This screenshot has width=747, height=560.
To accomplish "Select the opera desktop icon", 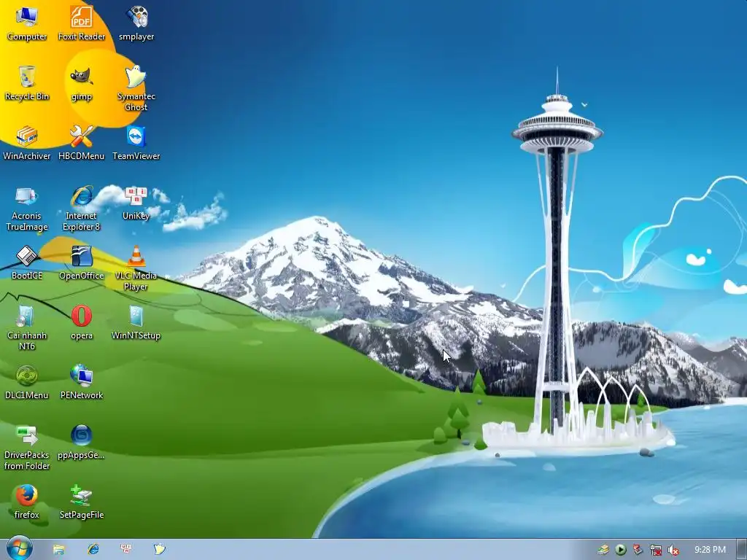I will tap(82, 322).
